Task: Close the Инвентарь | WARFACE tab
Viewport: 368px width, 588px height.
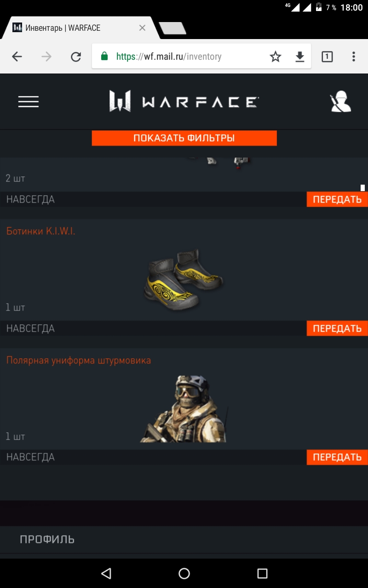Action: pos(142,28)
